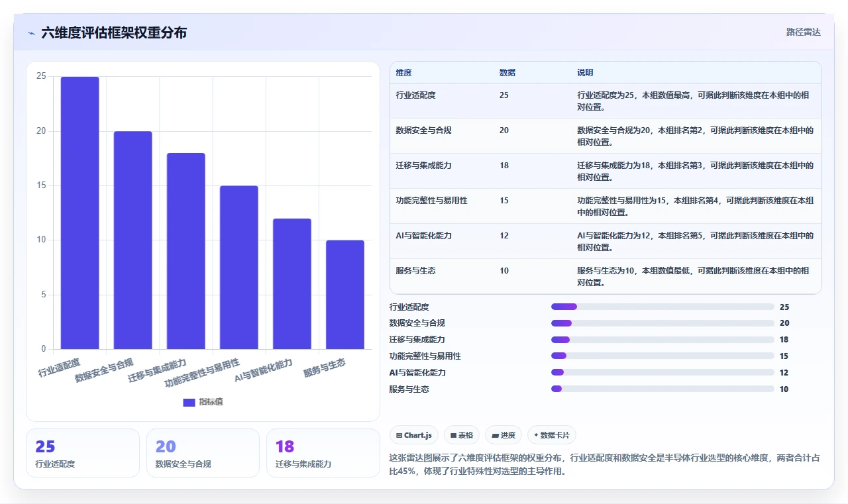Click table data value 12
The height and width of the screenshot is (504, 848).
point(504,236)
